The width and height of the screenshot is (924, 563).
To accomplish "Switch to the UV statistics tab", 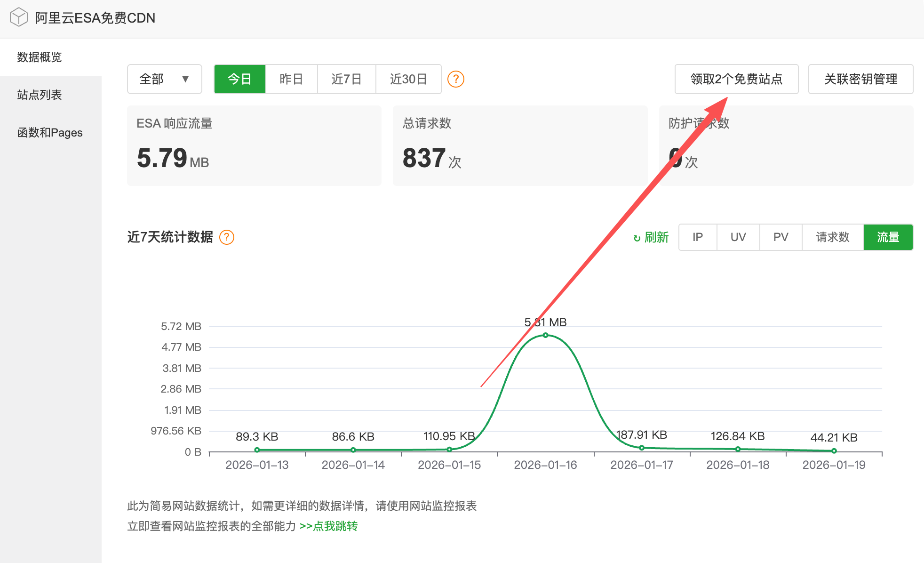I will click(x=738, y=237).
